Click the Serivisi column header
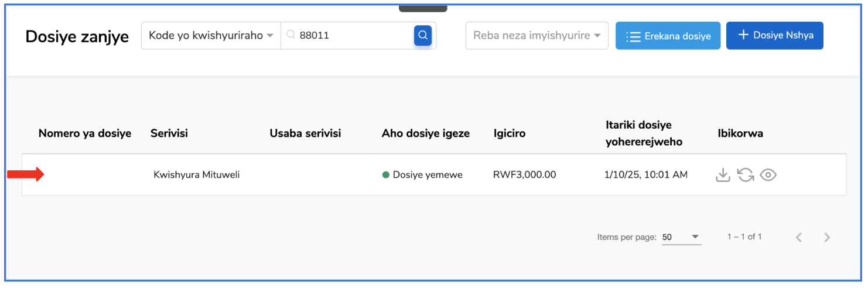This screenshot has width=868, height=288. click(169, 133)
